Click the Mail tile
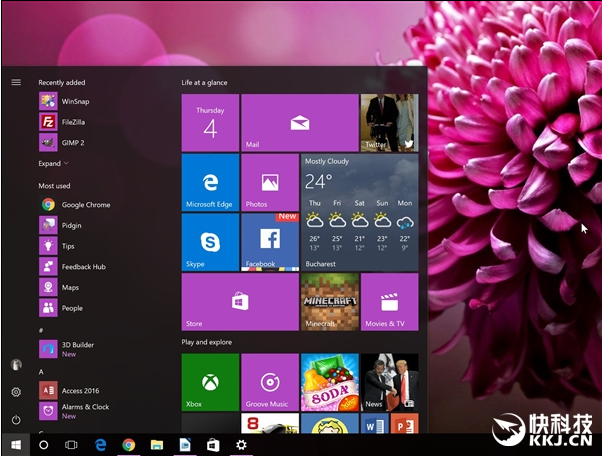 click(x=299, y=123)
